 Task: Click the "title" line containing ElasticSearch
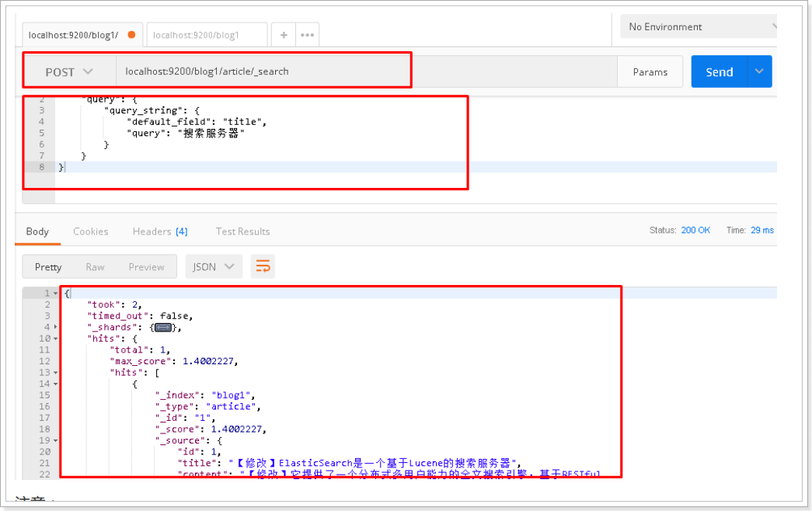[x=349, y=463]
